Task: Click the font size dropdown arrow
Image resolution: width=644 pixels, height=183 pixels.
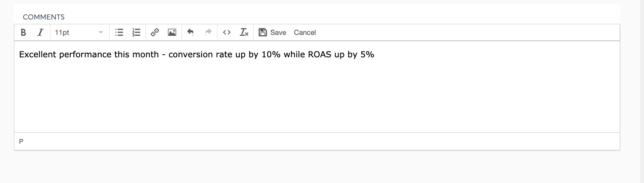Action: (x=100, y=33)
